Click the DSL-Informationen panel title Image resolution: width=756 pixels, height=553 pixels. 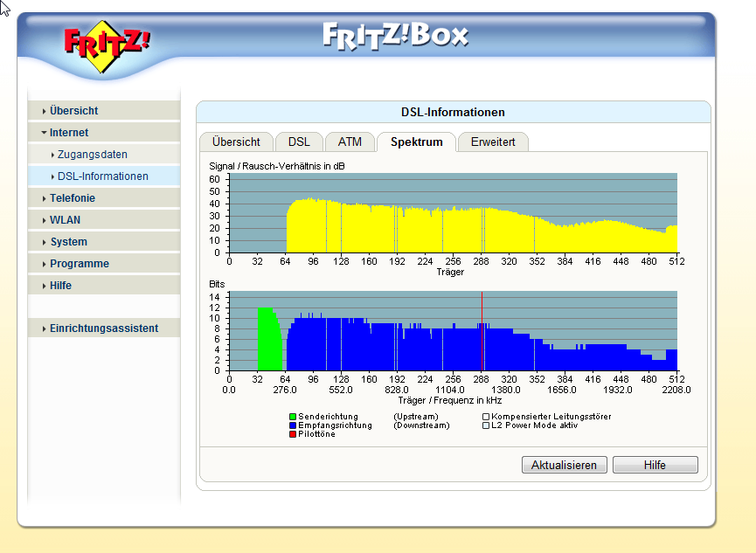coord(453,112)
